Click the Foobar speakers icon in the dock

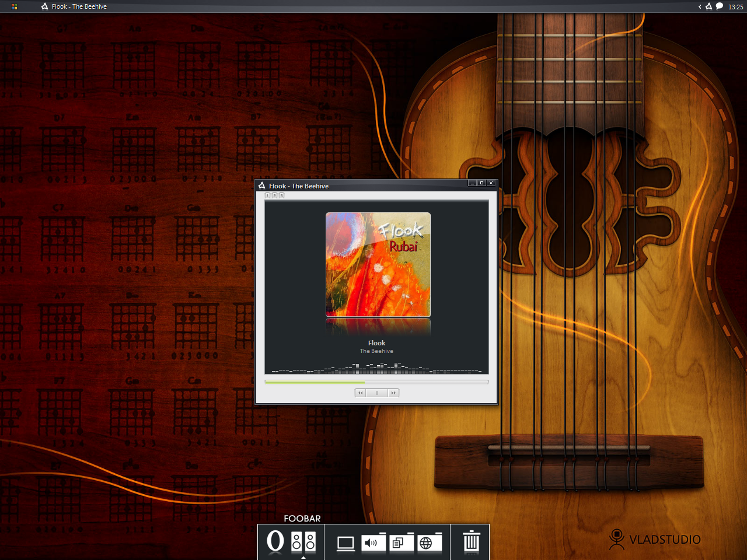[x=303, y=542]
